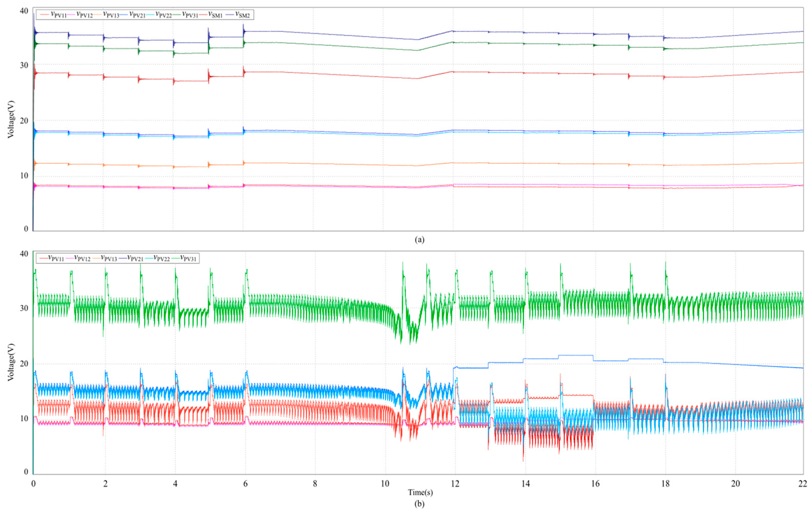
Task: Click vPV31 legend entry in bottom chart
Action: pos(188,258)
